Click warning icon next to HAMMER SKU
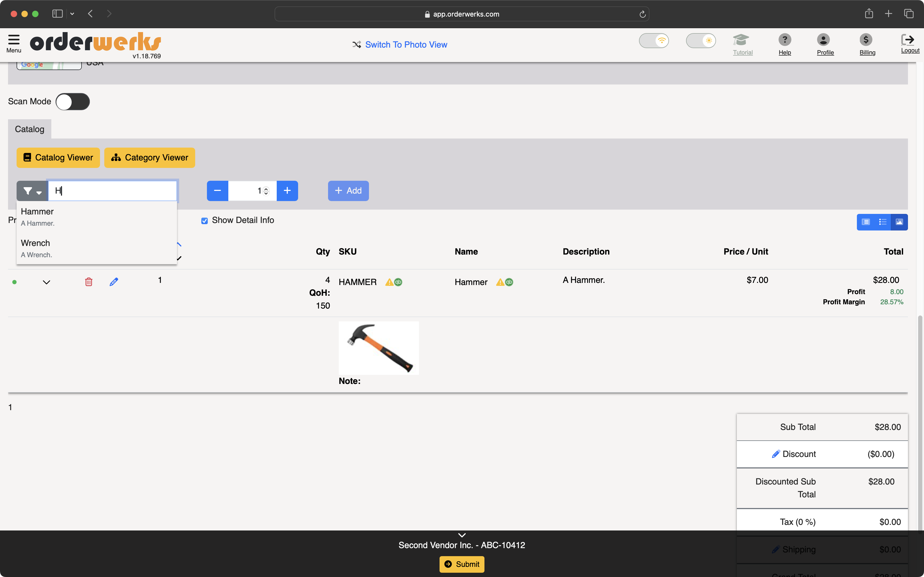 [x=389, y=282]
